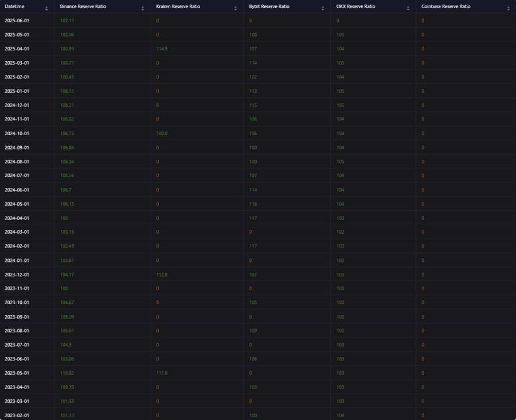Click Bybit value 115
The height and width of the screenshot is (420, 516).
(253, 105)
